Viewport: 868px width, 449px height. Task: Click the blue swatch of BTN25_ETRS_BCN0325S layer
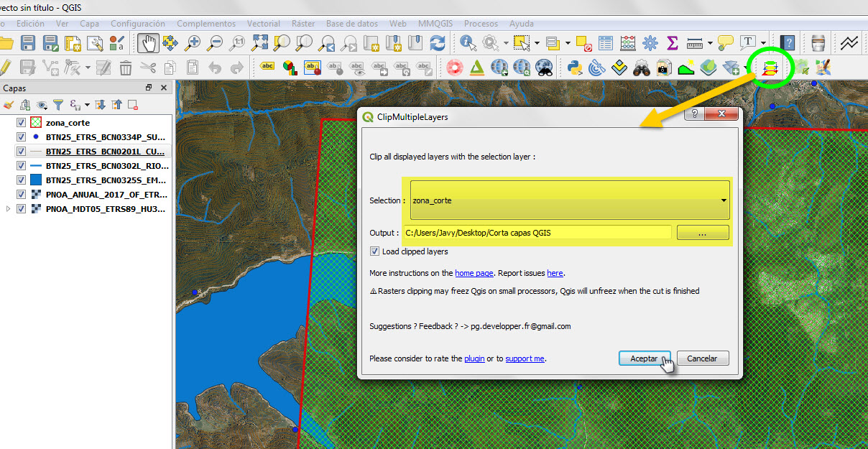tap(35, 180)
